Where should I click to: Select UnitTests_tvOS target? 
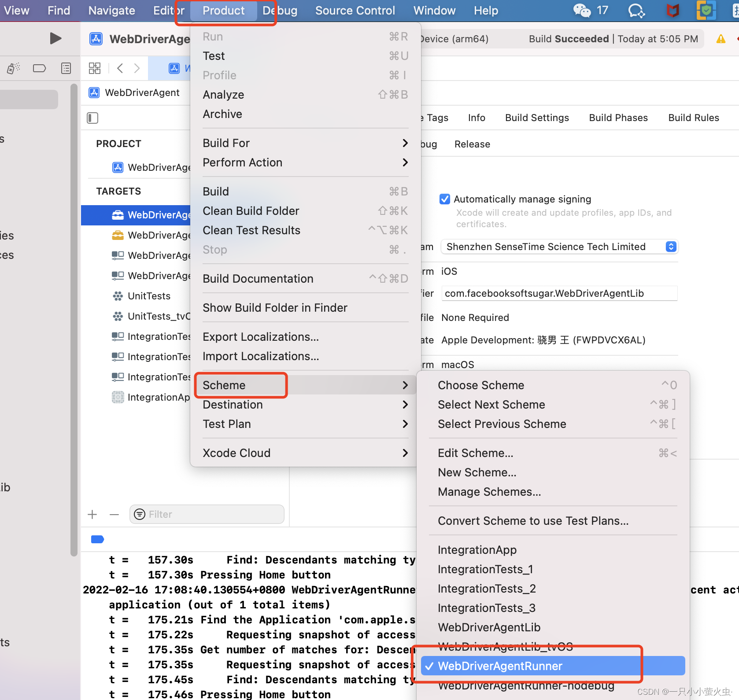tap(151, 316)
